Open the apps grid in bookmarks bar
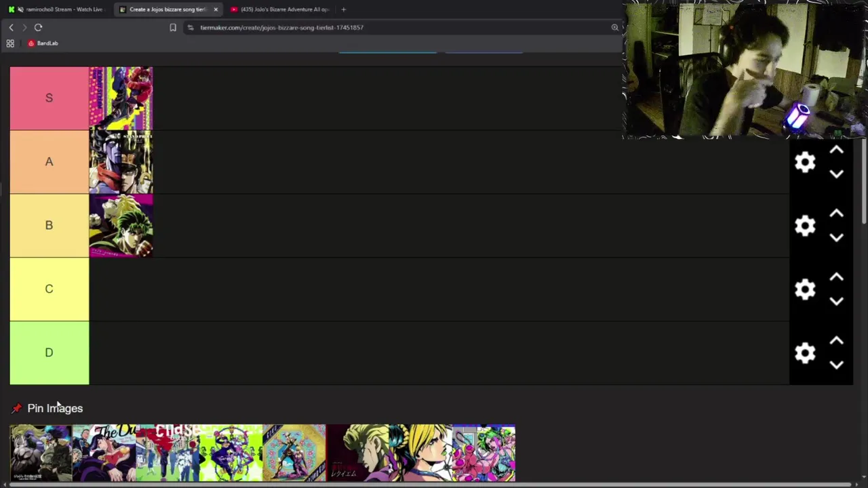Screen dimensions: 868x488 10,43
